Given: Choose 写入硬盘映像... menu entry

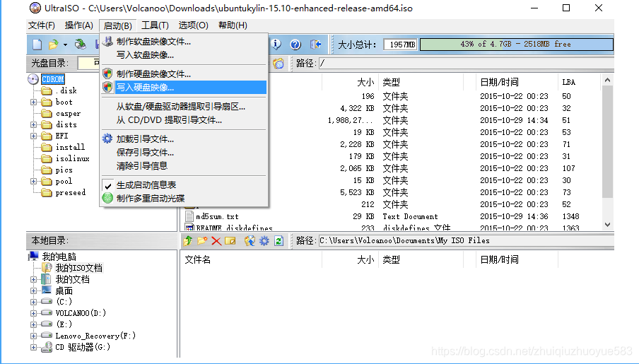Looking at the screenshot, I should pyautogui.click(x=184, y=87).
